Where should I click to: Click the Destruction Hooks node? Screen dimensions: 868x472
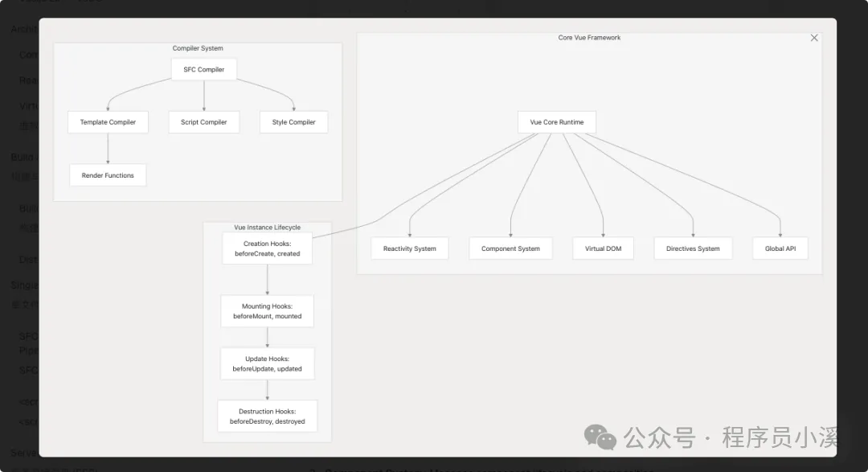[268, 416]
